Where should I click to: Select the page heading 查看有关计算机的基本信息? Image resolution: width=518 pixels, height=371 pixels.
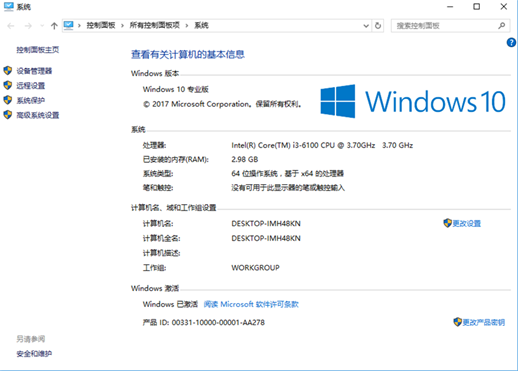coord(188,55)
